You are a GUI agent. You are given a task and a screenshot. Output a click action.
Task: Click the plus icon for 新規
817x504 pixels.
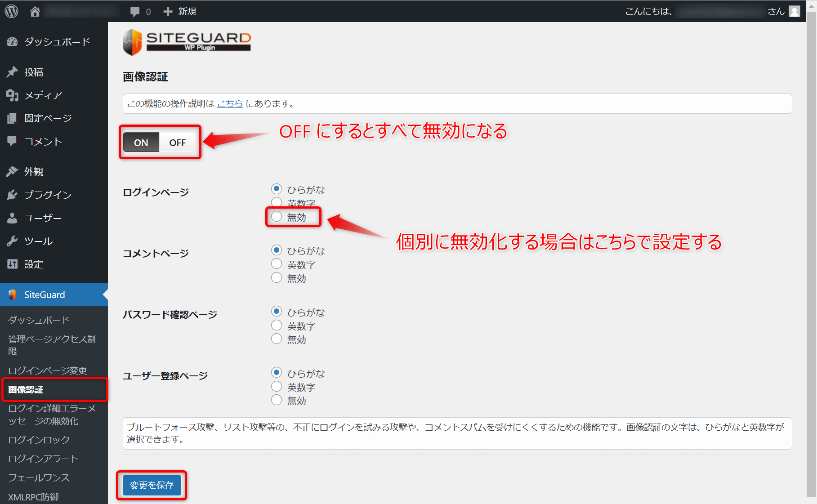[168, 12]
